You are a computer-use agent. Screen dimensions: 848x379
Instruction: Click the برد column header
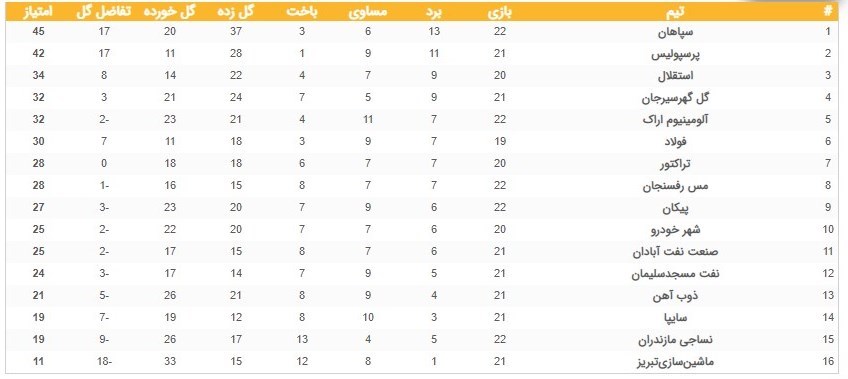(x=434, y=12)
